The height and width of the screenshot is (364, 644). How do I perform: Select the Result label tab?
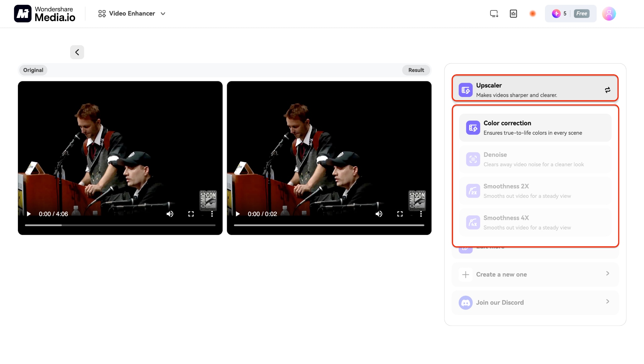click(x=416, y=70)
